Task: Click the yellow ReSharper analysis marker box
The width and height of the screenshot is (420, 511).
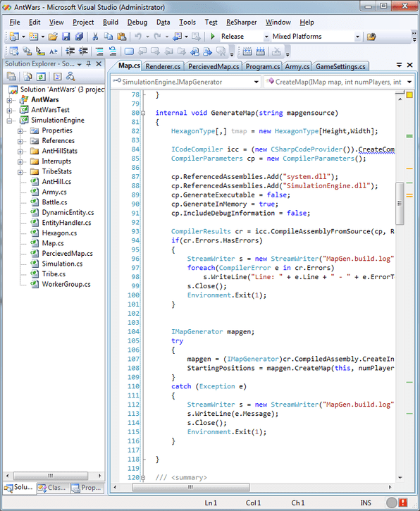Action: click(x=409, y=95)
